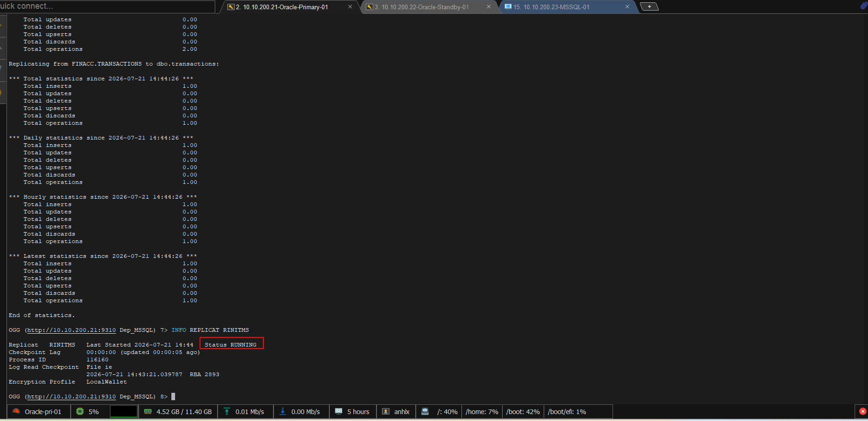Click the SSH key icon on Oracle-Standby-01 tab
The height and width of the screenshot is (421, 868).
coord(370,7)
